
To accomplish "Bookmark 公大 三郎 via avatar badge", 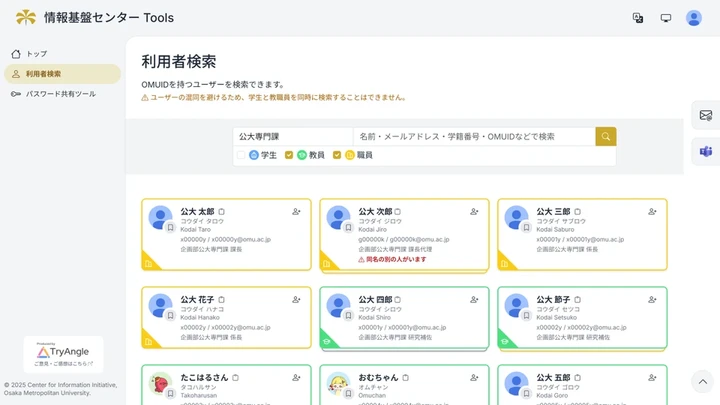I will tap(526, 227).
